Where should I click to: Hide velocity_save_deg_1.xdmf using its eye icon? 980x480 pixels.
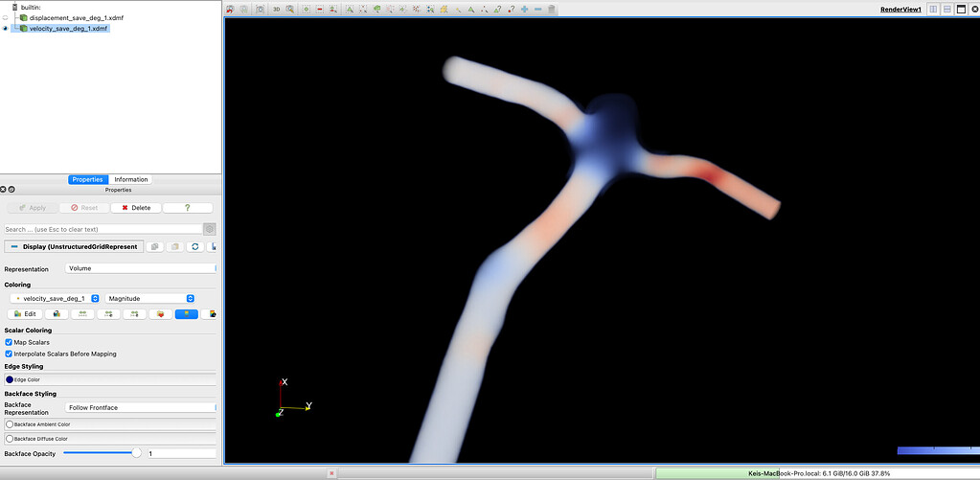(x=6, y=28)
